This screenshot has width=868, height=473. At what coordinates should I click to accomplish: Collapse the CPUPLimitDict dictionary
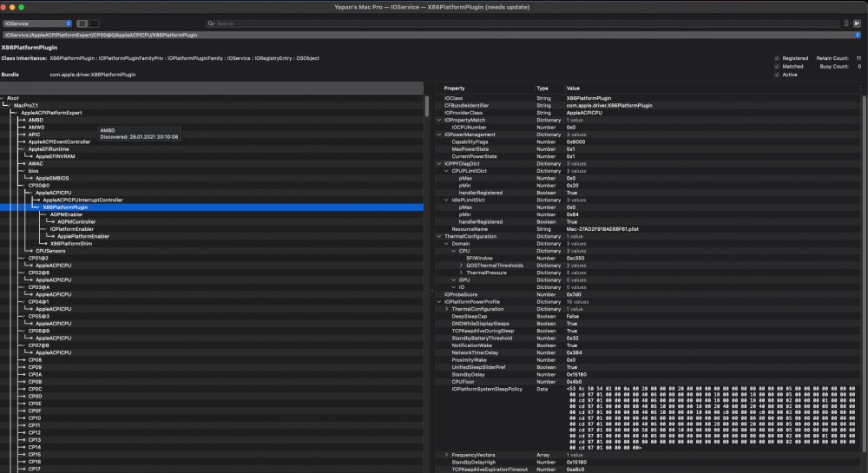[x=447, y=171]
